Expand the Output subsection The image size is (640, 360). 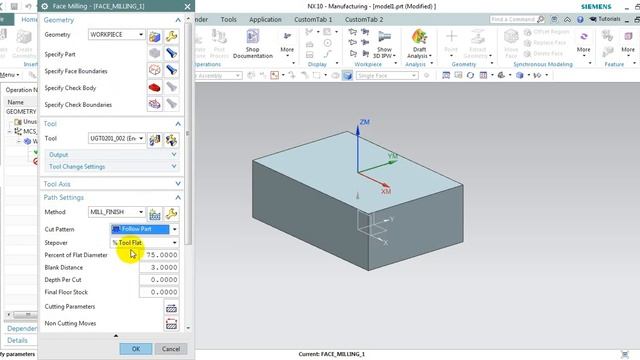point(174,155)
